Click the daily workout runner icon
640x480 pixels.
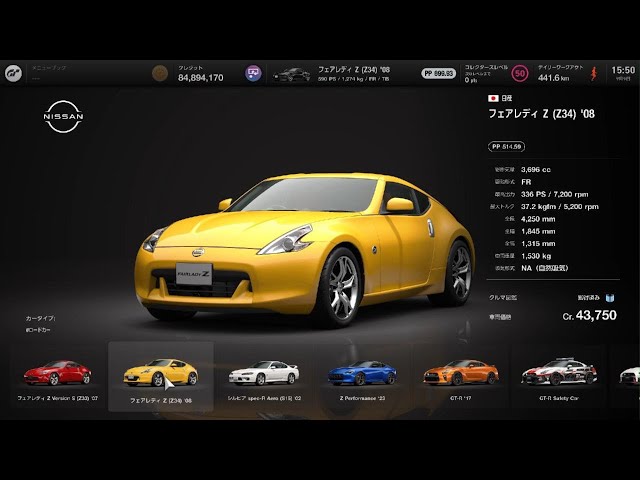point(594,73)
